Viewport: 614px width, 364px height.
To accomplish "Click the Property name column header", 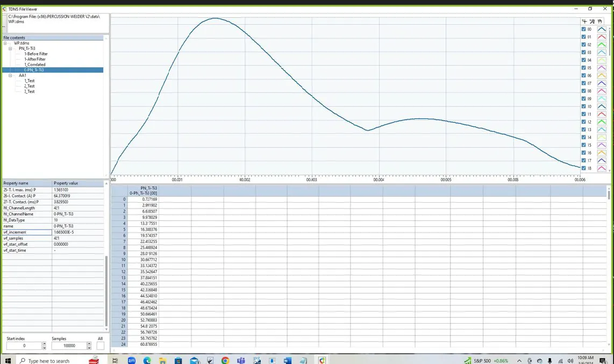I will pos(27,183).
